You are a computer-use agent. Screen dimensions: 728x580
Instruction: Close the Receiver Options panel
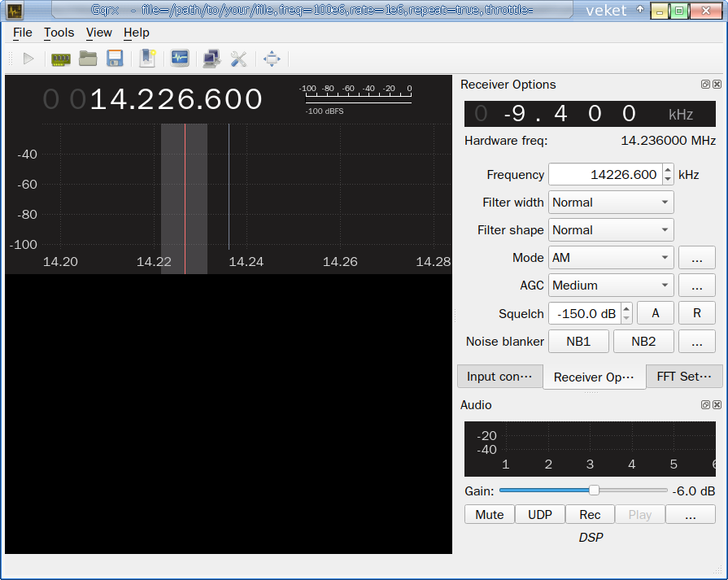coord(717,84)
